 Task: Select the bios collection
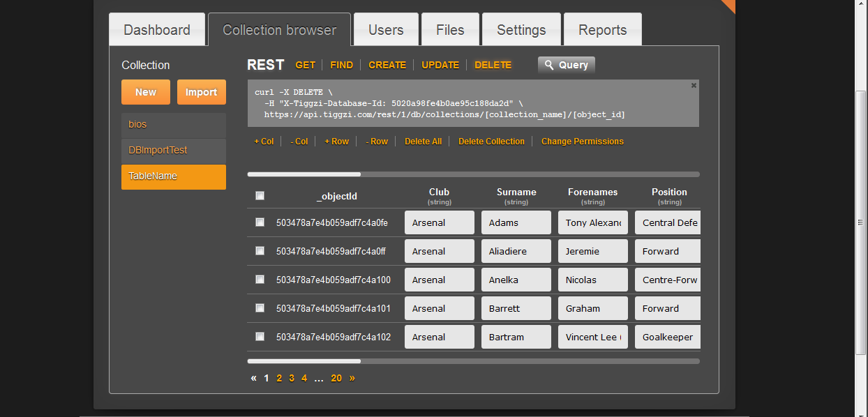[x=173, y=125]
